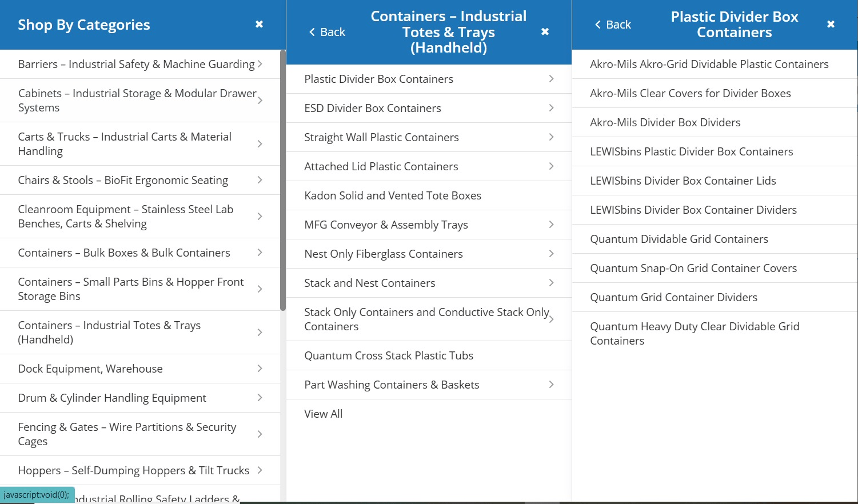Open Kadon Solid and Vented Tote Boxes
This screenshot has width=858, height=504.
393,195
